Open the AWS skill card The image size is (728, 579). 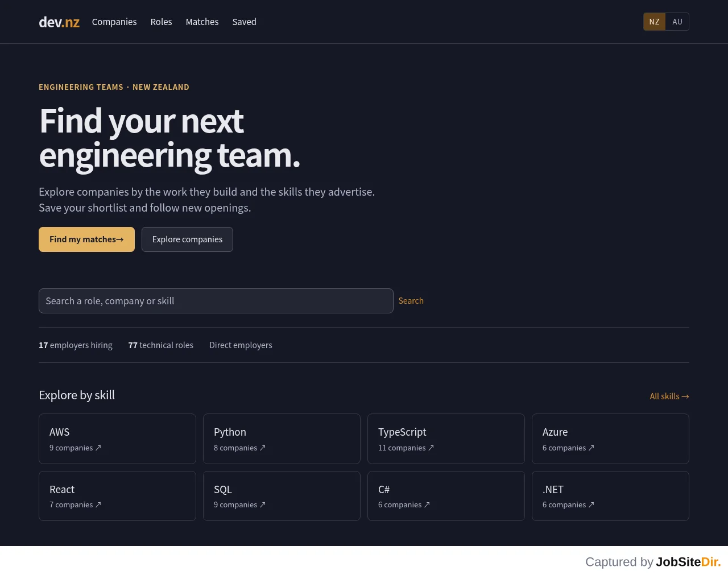[x=117, y=439]
